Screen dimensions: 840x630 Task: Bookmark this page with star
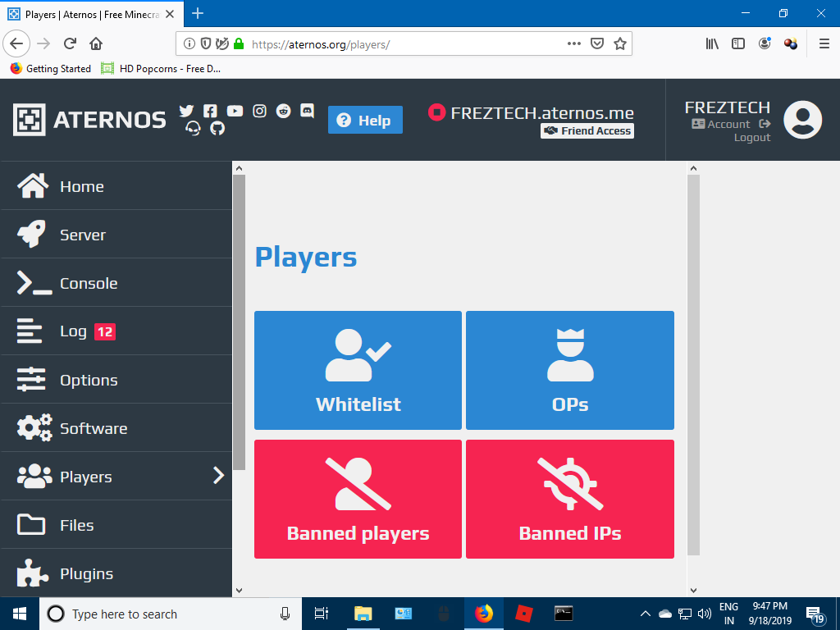click(x=620, y=44)
